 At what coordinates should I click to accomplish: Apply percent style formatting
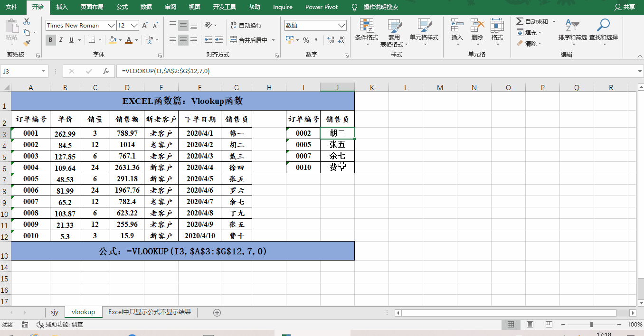coord(306,40)
